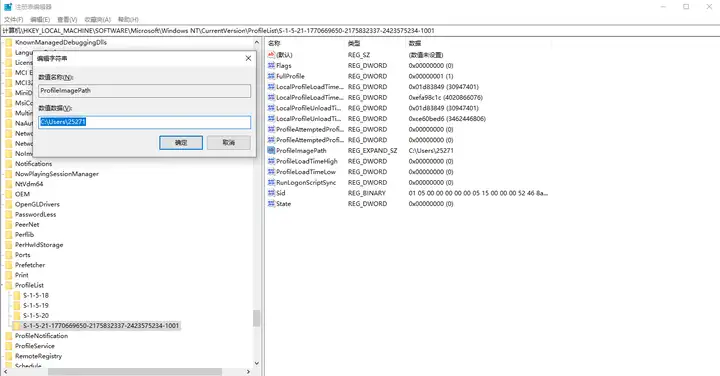Screen dimensions: 720x376
Task: Click the FullProfile value icon
Action: pos(271,76)
